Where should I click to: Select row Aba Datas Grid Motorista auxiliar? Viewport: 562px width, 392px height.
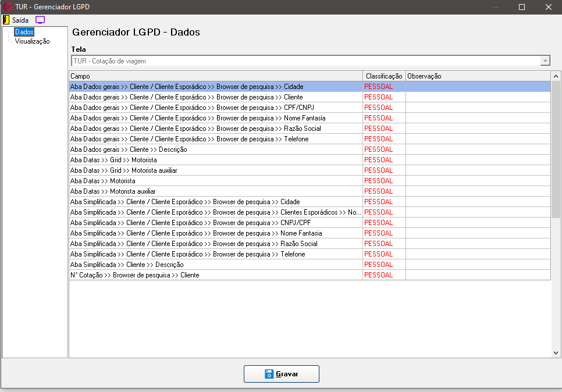(x=310, y=170)
